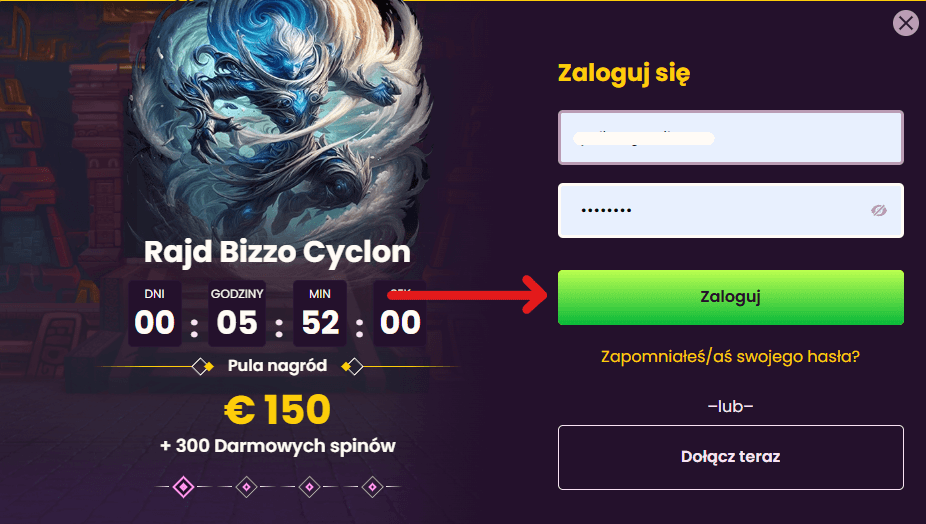The height and width of the screenshot is (524, 926).
Task: Click the Dołącz teraz button
Action: pyautogui.click(x=731, y=457)
